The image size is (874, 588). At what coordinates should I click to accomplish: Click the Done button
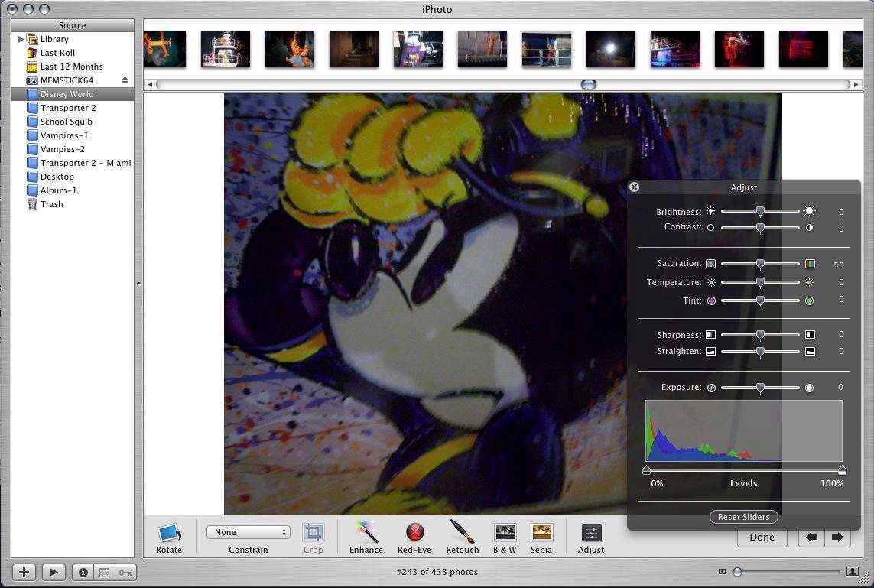tap(762, 538)
